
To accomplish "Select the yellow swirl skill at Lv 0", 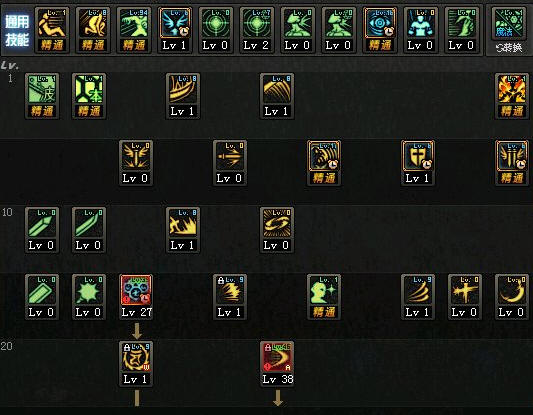I will pyautogui.click(x=277, y=230).
